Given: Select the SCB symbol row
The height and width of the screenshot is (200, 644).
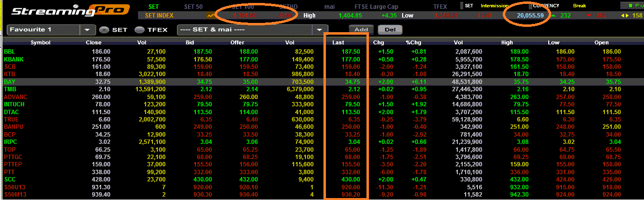Looking at the screenshot, I should (x=322, y=66).
